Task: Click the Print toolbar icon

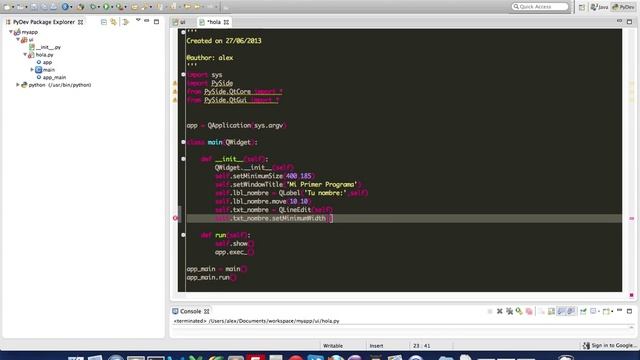Action: point(53,7)
